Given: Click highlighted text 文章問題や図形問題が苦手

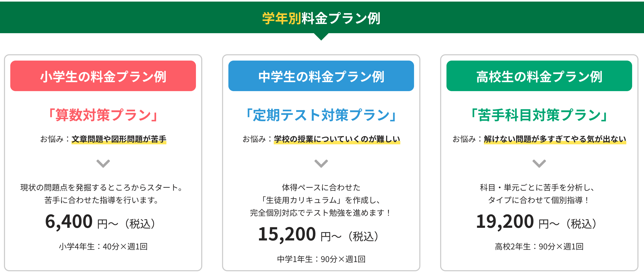Looking at the screenshot, I should (x=119, y=139).
